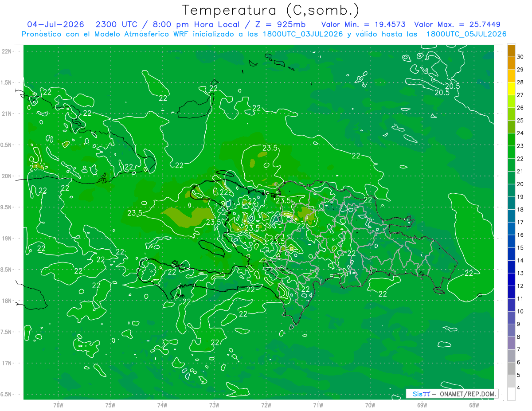This screenshot has width=532, height=411.
Task: Pick the white swatch below legend value 4
Action: 511,394
